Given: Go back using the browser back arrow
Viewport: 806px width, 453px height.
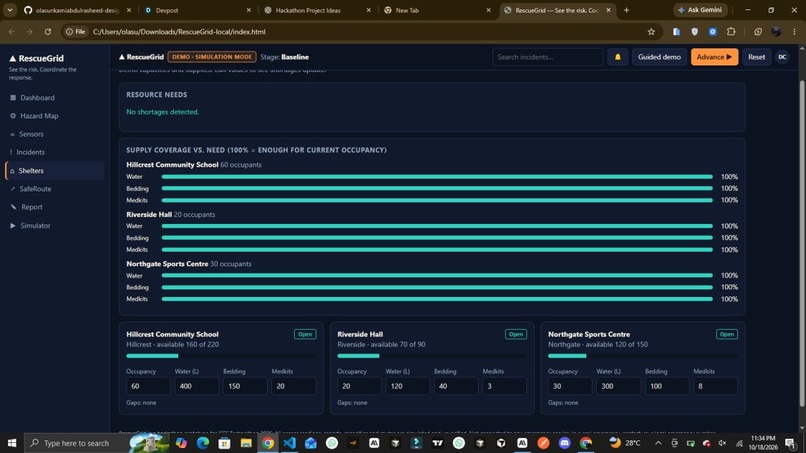Looking at the screenshot, I should point(12,32).
